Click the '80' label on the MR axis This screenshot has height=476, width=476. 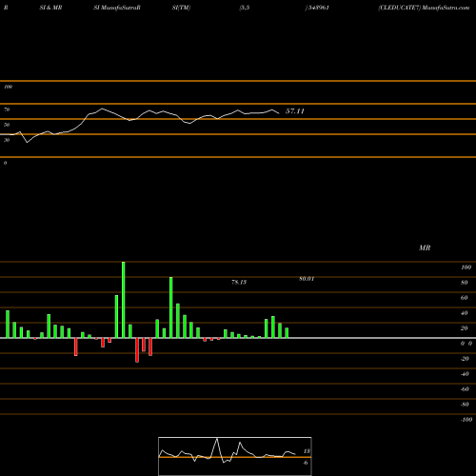(465, 283)
